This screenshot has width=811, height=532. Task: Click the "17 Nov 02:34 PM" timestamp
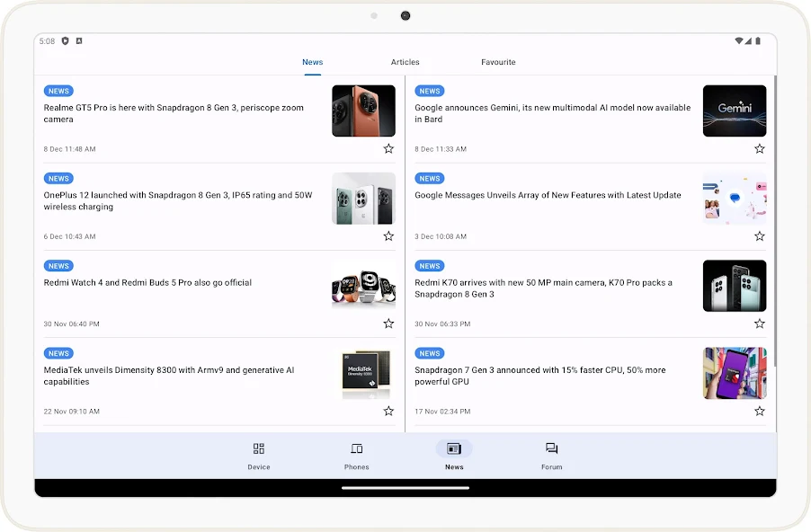[442, 411]
